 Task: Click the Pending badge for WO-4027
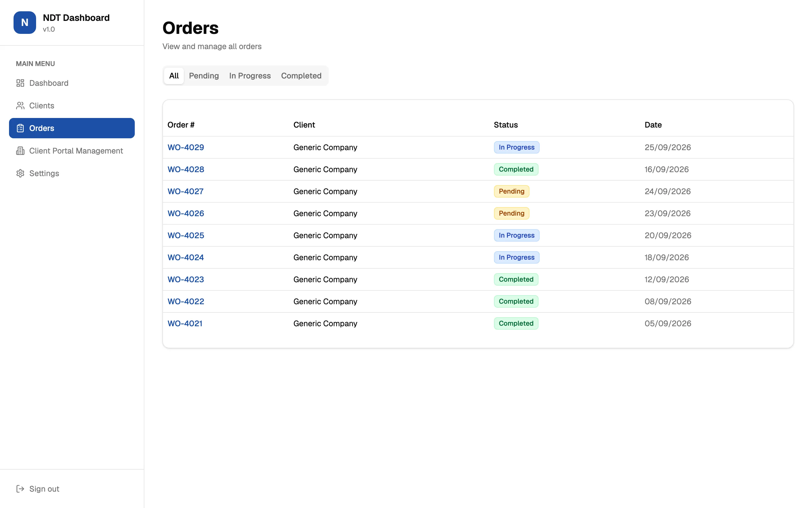pos(511,191)
